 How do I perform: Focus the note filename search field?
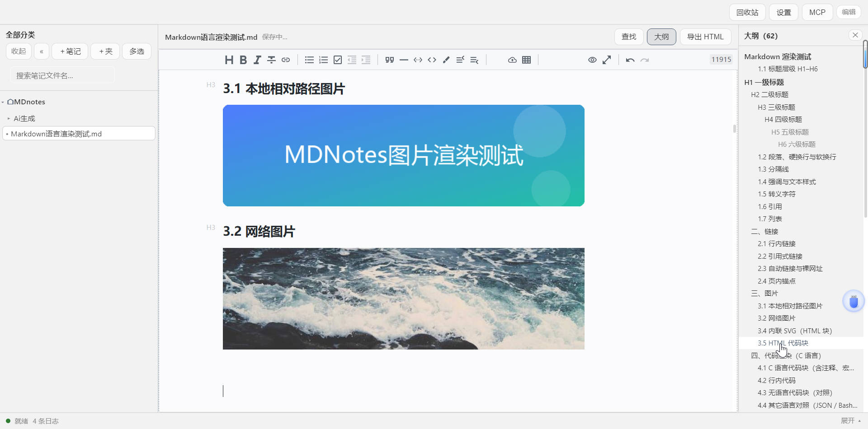[63, 75]
